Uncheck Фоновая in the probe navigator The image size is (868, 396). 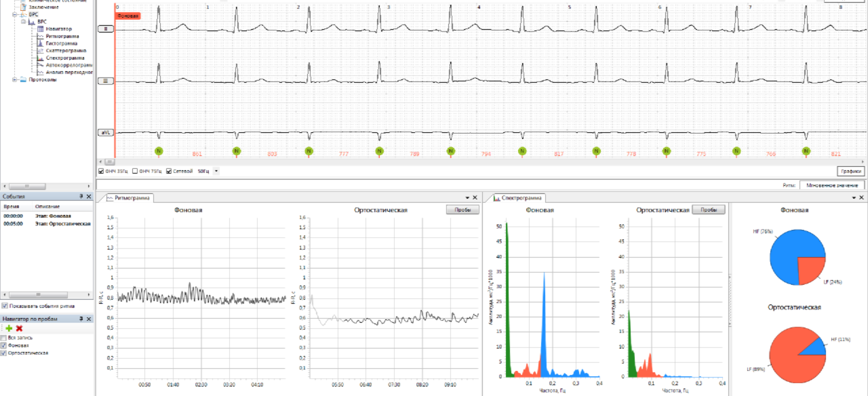4,345
